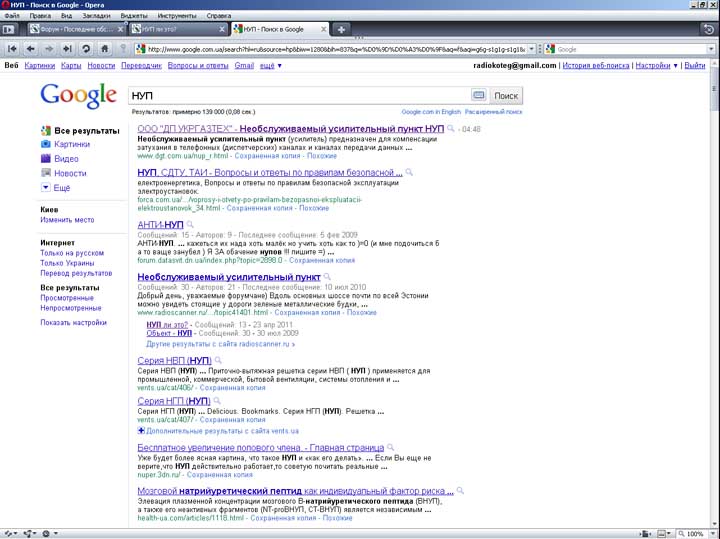Click Выйти sign out link
This screenshot has width=720, height=539.
tap(695, 66)
